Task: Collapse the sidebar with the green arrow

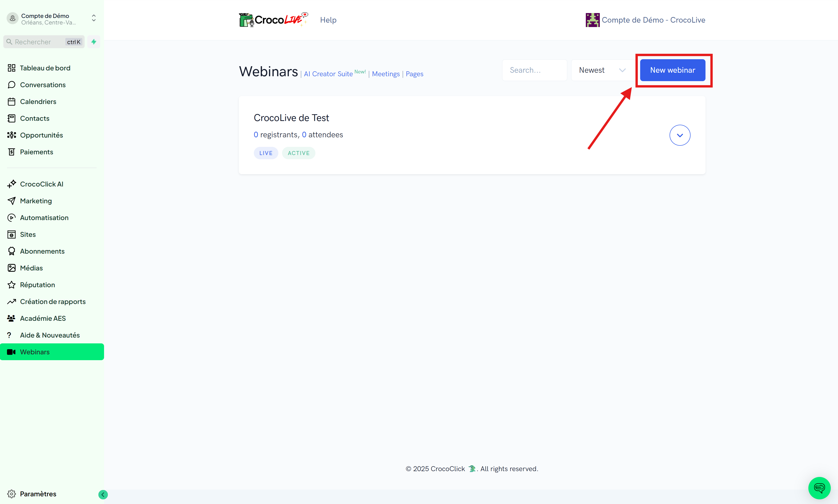Action: tap(103, 494)
